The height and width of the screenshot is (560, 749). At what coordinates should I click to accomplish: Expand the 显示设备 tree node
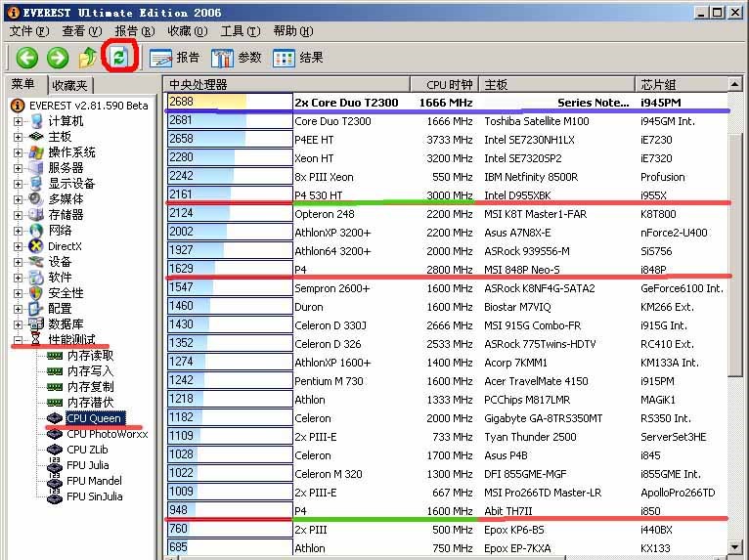[x=18, y=184]
